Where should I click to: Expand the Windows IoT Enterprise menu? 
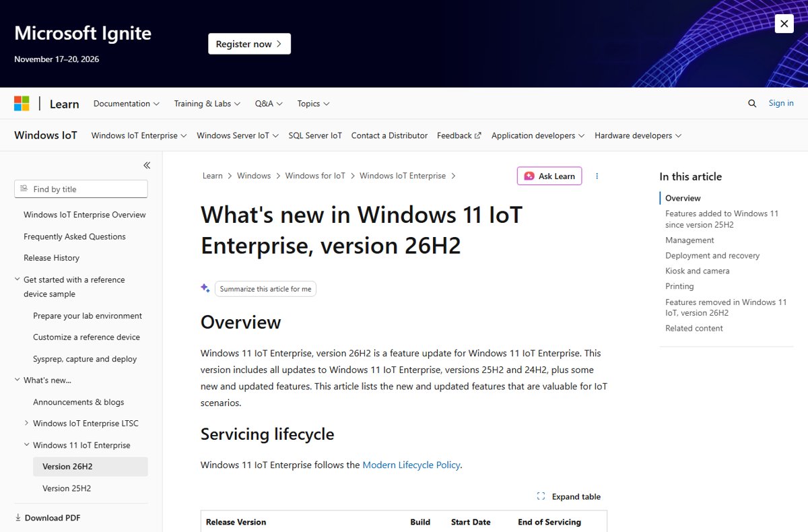tap(139, 135)
